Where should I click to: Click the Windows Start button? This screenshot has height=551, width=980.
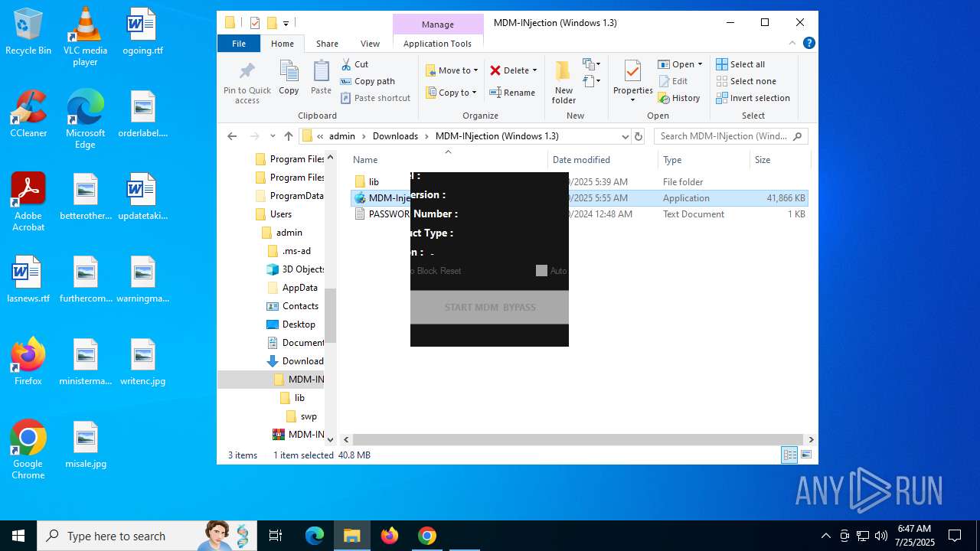(18, 536)
